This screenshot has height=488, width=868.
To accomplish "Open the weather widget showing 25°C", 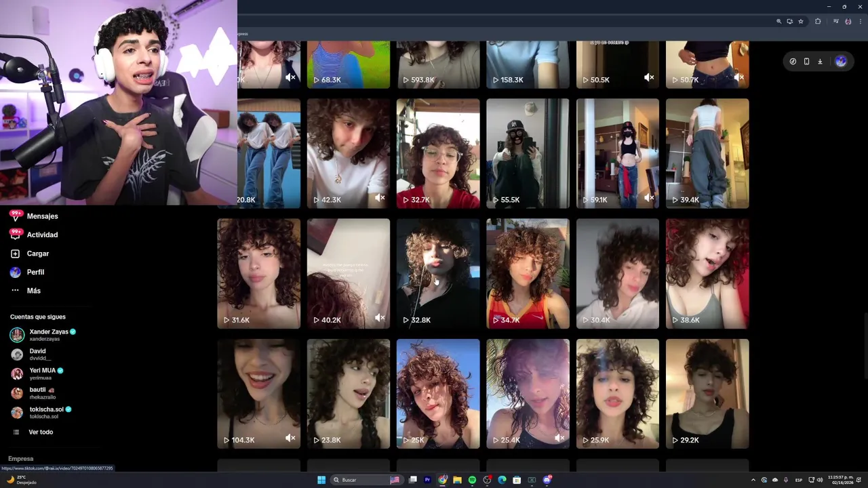I will (x=22, y=480).
